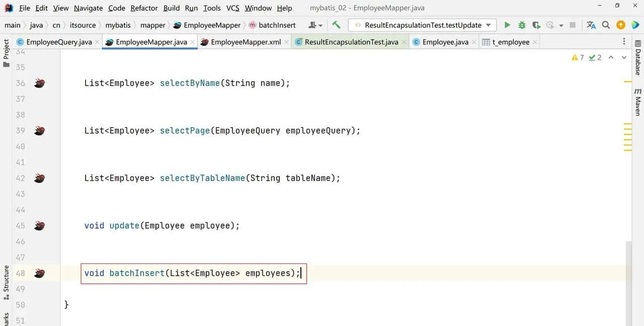Run the current configuration with the green play icon
This screenshot has height=326, width=644.
pyautogui.click(x=507, y=25)
